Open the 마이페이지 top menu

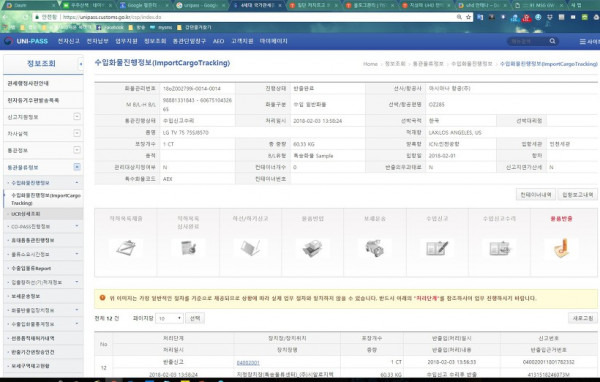click(273, 41)
